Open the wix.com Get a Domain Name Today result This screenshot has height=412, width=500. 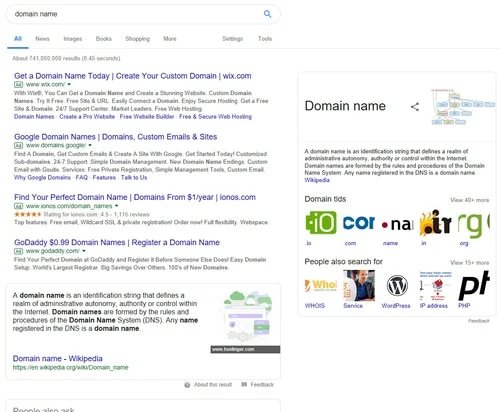[133, 76]
